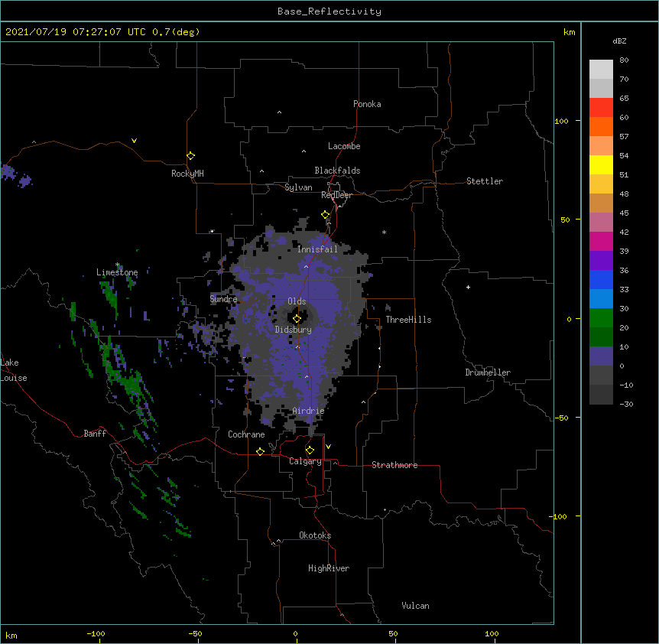659x644 pixels.
Task: Click the purple 39-36 dBZ legend swatch
Action: 601,261
